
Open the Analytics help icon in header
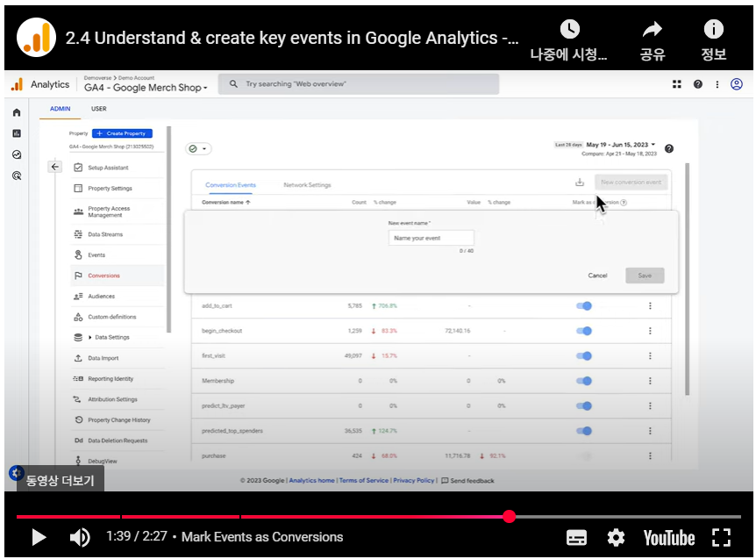coord(697,84)
